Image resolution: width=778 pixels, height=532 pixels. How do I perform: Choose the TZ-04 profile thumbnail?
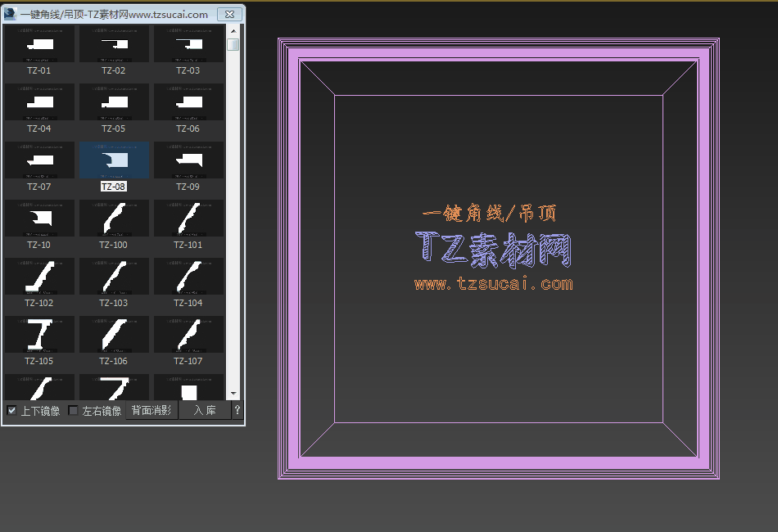pyautogui.click(x=39, y=102)
